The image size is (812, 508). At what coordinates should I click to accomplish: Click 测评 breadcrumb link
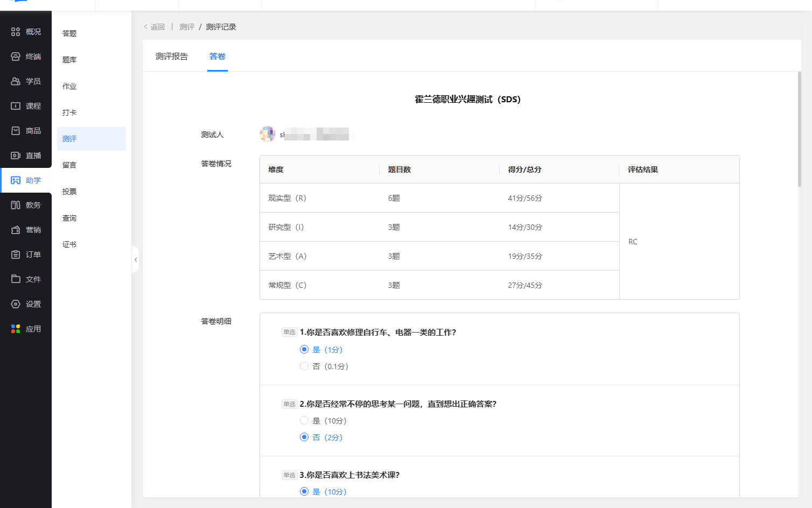[187, 27]
